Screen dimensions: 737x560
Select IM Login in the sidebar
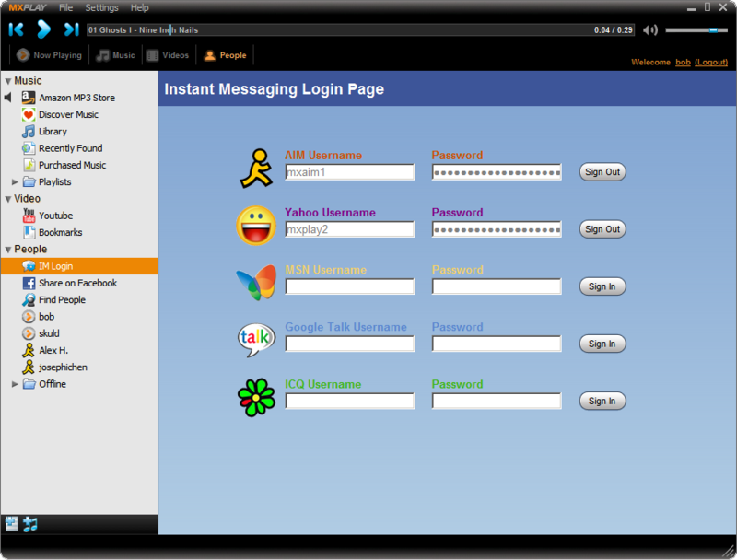pyautogui.click(x=79, y=266)
